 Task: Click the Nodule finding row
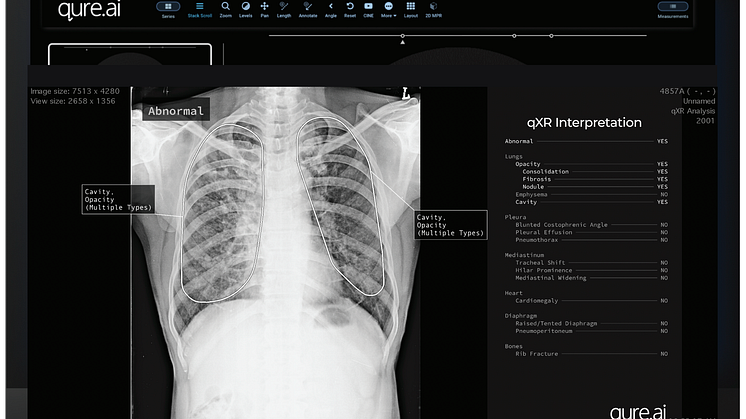(x=595, y=187)
